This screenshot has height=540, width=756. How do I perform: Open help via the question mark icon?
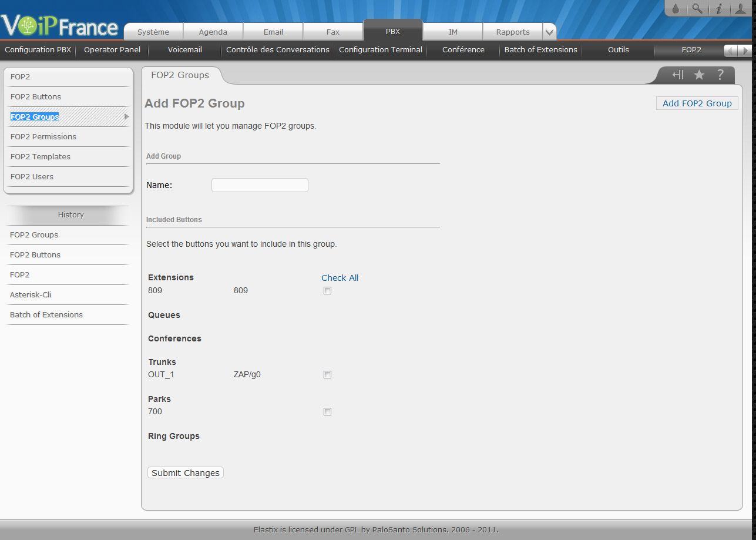click(720, 75)
